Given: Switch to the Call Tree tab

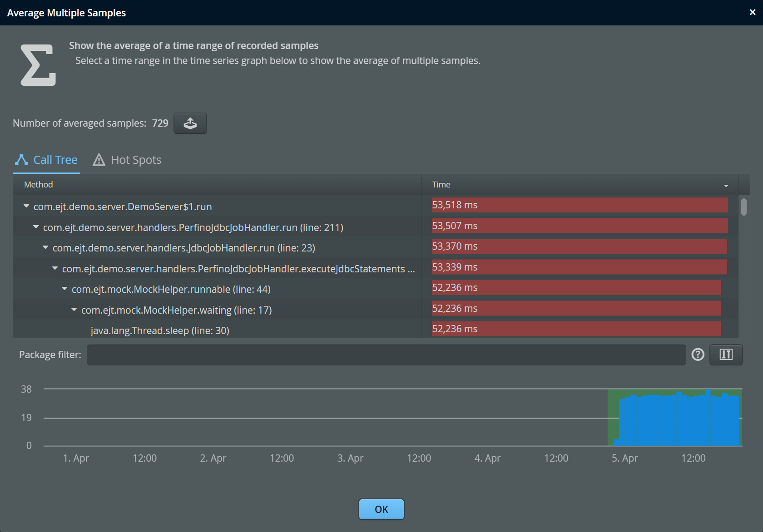Looking at the screenshot, I should coord(46,160).
